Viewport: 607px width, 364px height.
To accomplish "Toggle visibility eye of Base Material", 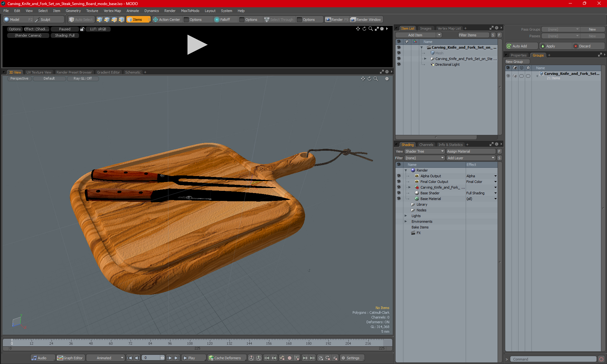I will point(399,199).
